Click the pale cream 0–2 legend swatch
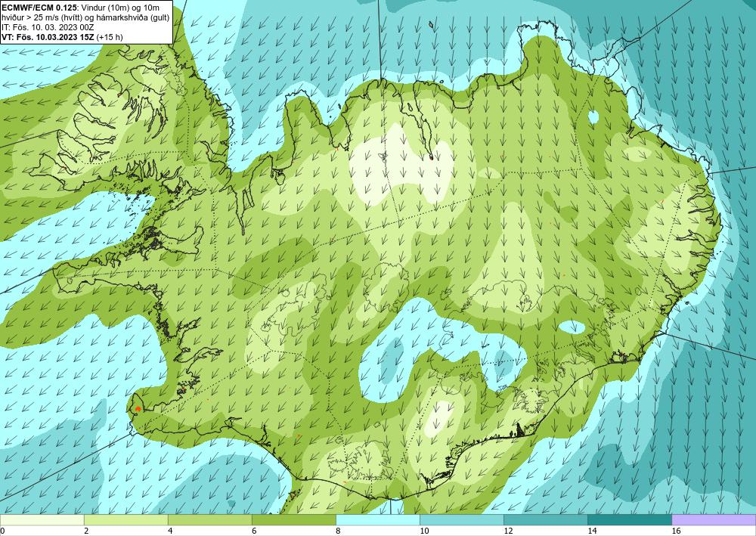 pyautogui.click(x=42, y=520)
